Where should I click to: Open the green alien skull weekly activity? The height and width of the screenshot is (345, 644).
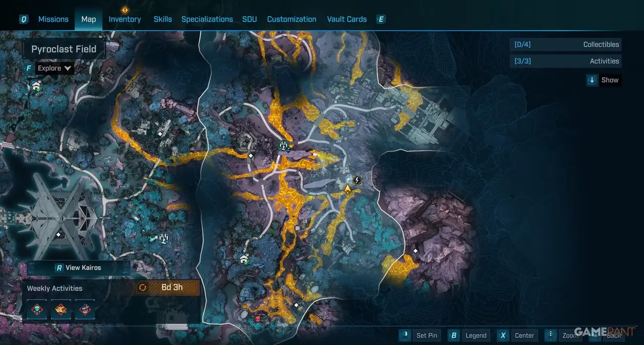coord(37,309)
